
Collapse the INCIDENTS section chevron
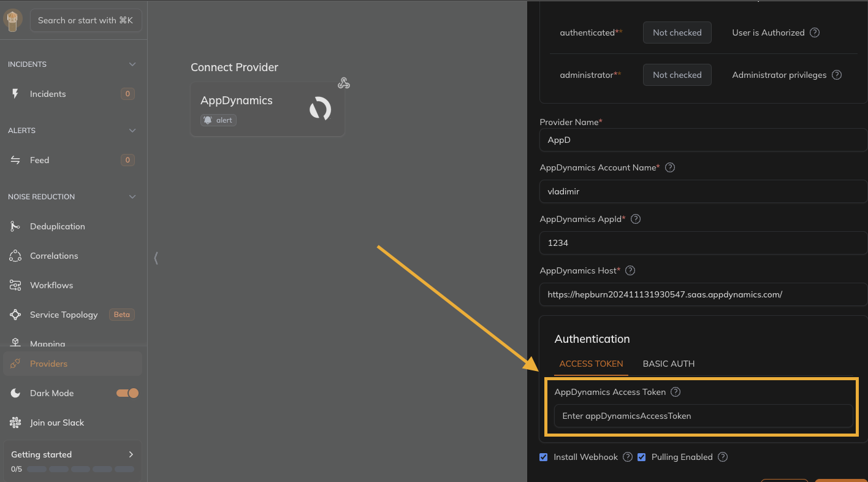pos(132,64)
